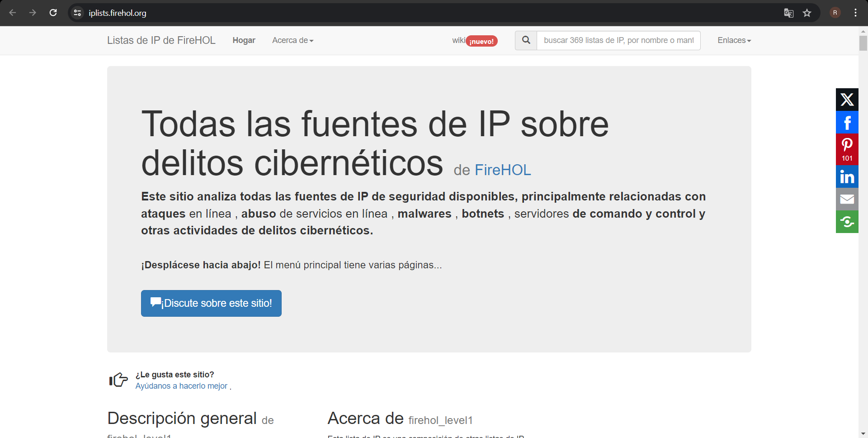The image size is (868, 438).
Task: Follow the 'Ayúdanos a hacerlo mejor' link
Action: [x=181, y=386]
